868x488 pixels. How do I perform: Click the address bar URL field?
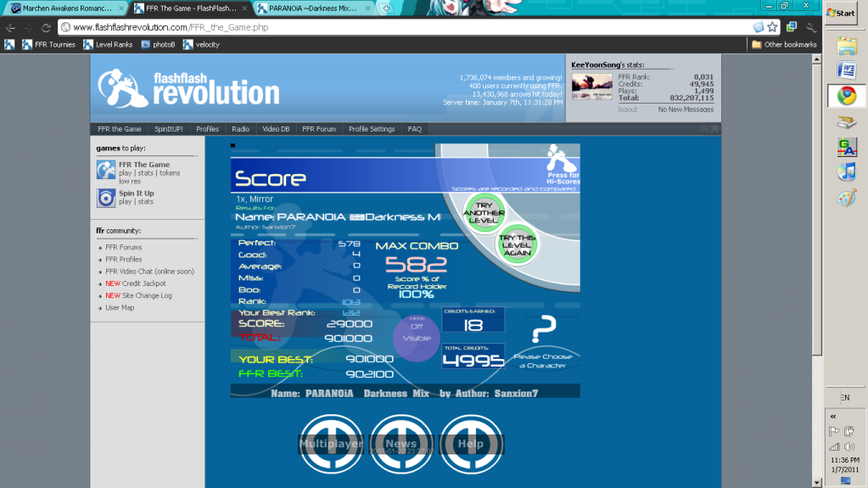[x=407, y=27]
